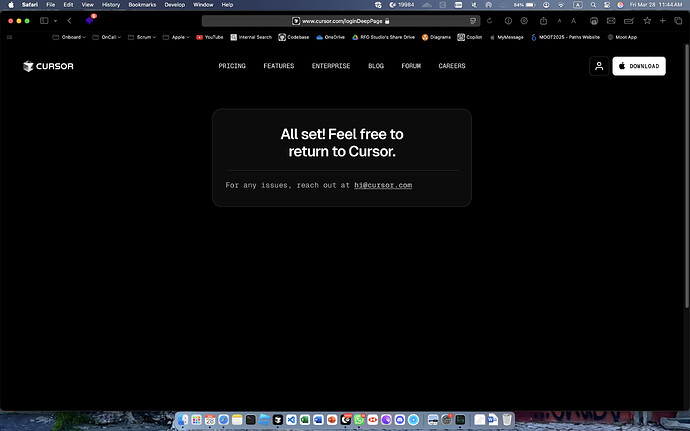Open the Develop menu
This screenshot has width=690, height=431.
tap(175, 5)
